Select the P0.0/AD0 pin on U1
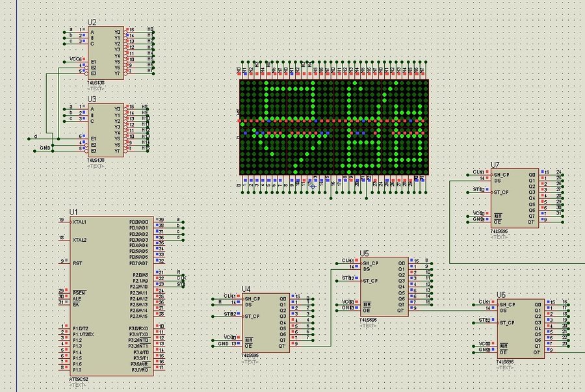Image resolution: width=585 pixels, height=392 pixels. (x=138, y=222)
